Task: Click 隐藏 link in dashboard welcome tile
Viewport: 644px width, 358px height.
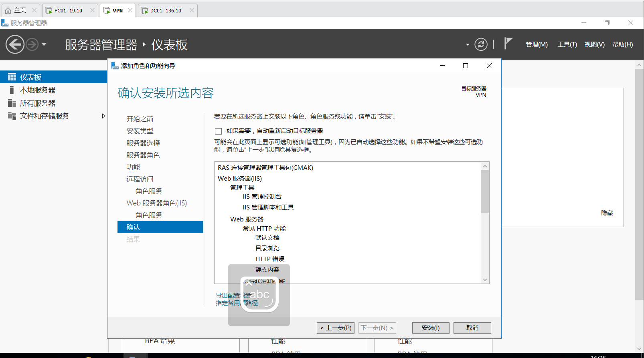Action: [x=607, y=213]
